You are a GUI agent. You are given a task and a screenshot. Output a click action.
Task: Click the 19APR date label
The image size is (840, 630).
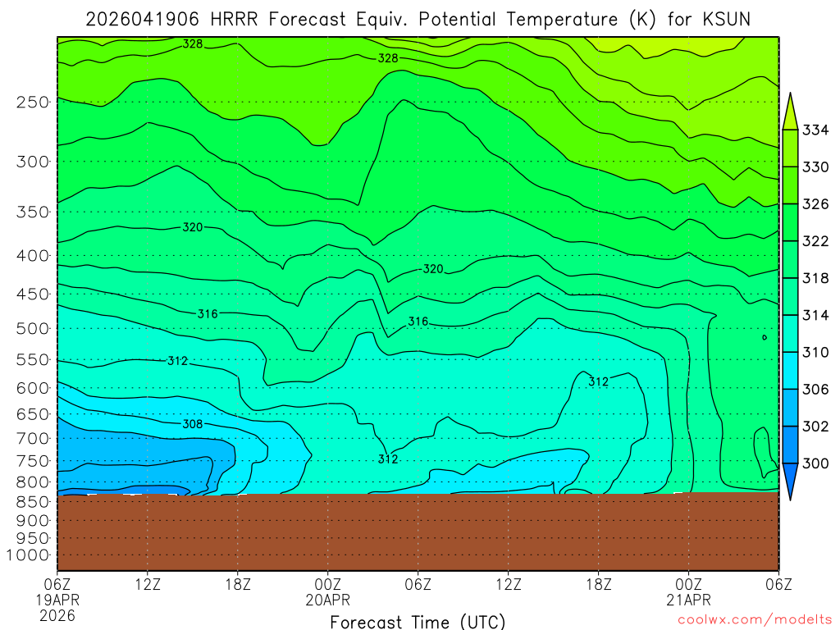(57, 600)
